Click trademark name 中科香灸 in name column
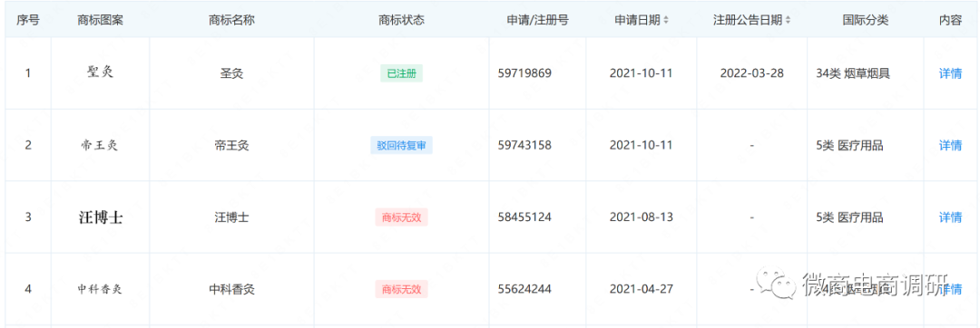 pos(232,289)
